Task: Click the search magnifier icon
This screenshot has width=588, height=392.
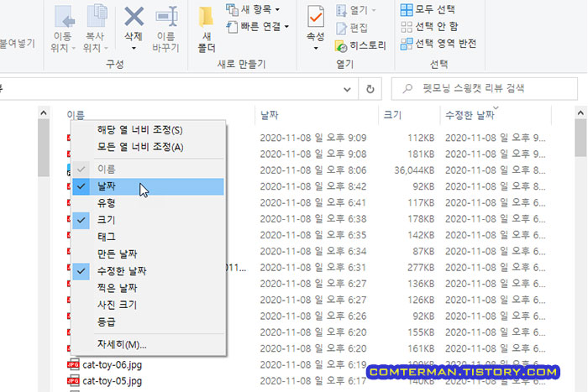Action: pos(407,89)
